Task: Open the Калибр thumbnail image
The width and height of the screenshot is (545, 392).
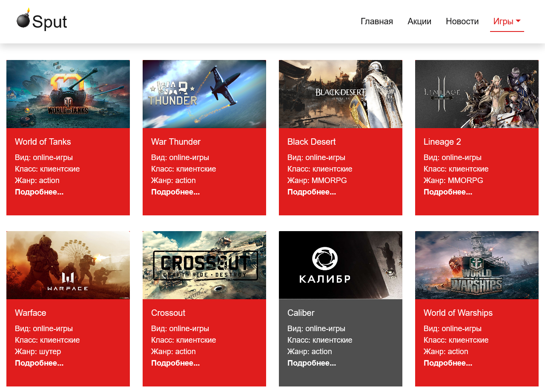Action: [x=341, y=265]
